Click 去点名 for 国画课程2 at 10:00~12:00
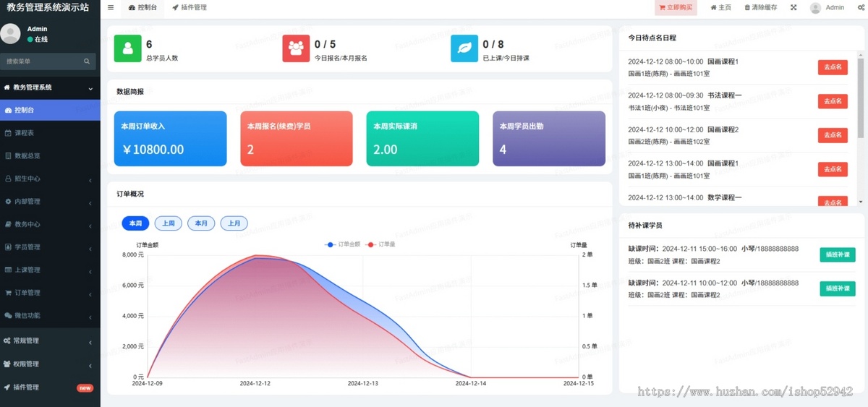The height and width of the screenshot is (407, 868). click(x=833, y=135)
